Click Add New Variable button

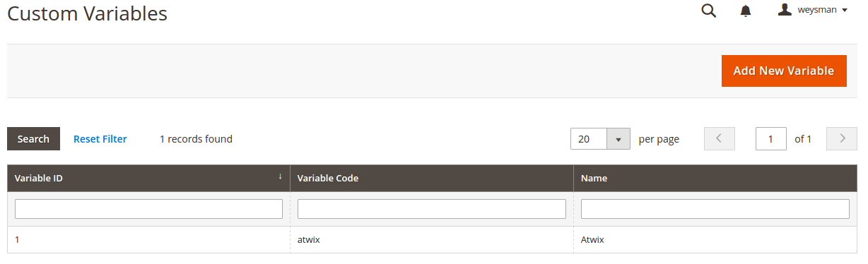(784, 71)
